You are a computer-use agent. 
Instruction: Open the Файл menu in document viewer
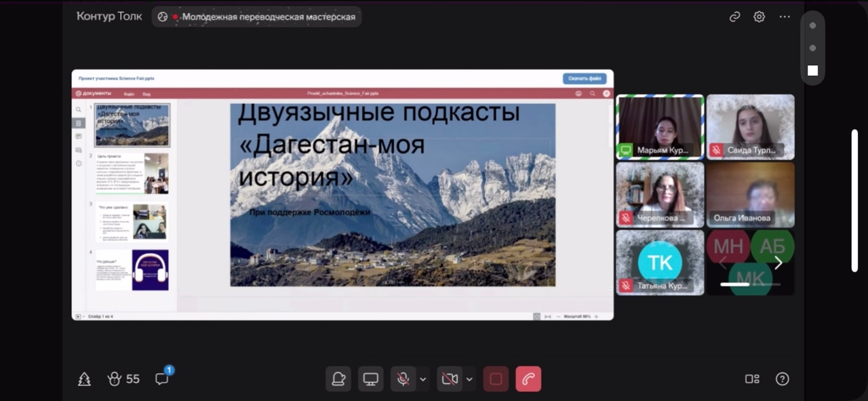point(129,94)
